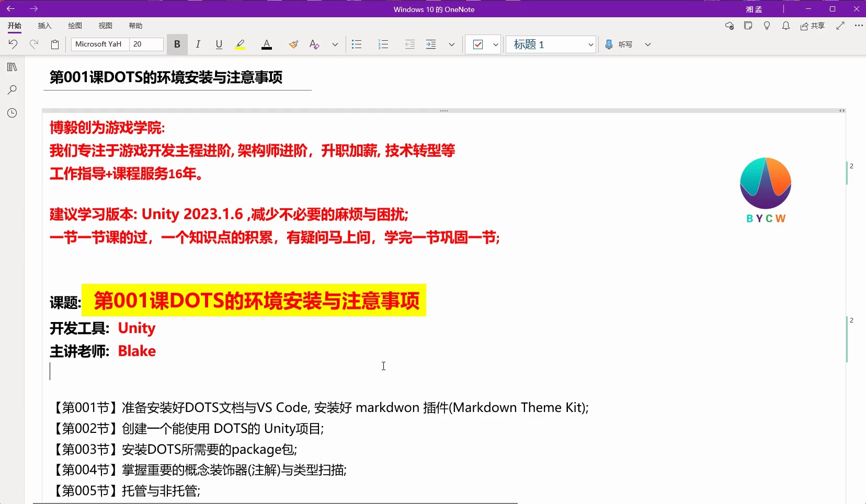Open the tags dropdown arrow
Image resolution: width=866 pixels, height=504 pixels.
(495, 44)
